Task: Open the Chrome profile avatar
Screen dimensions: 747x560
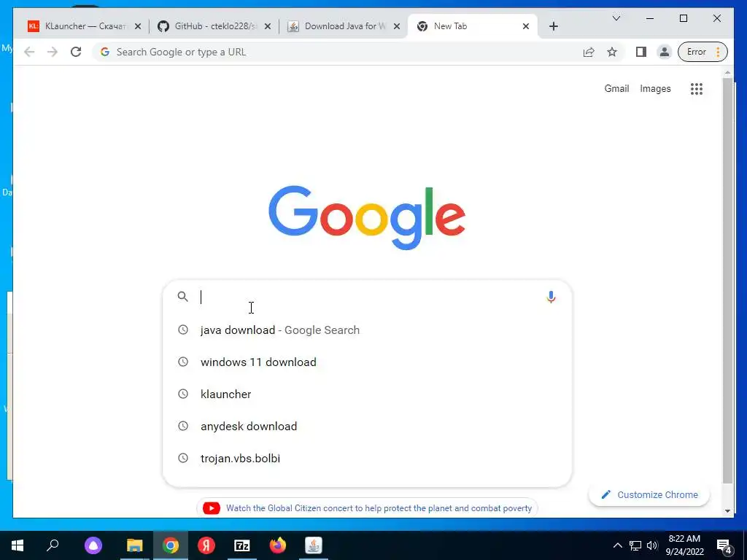Action: (x=664, y=52)
